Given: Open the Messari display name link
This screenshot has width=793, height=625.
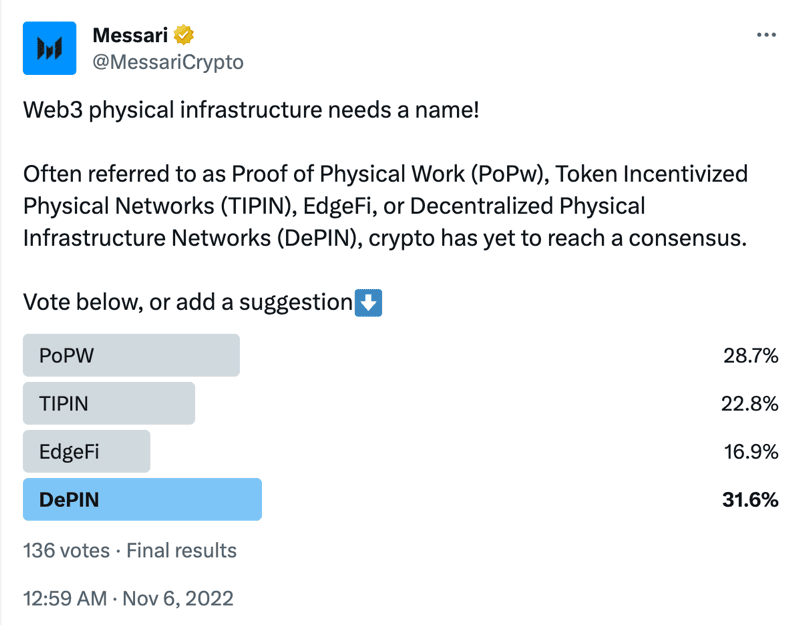Looking at the screenshot, I should click(x=130, y=36).
